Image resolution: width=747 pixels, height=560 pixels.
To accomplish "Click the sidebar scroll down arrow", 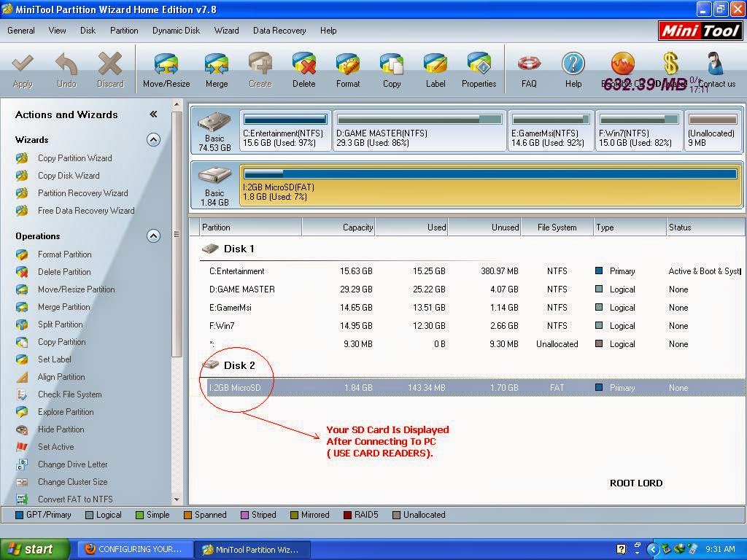I will coord(177,499).
